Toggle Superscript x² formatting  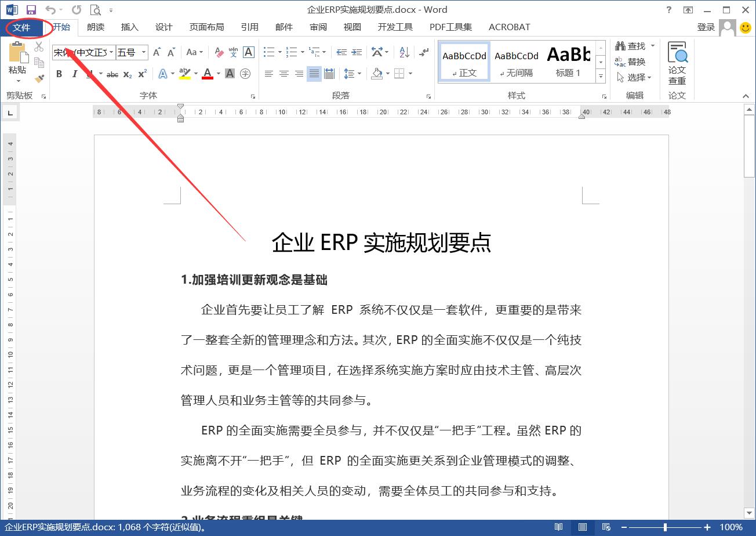click(143, 74)
